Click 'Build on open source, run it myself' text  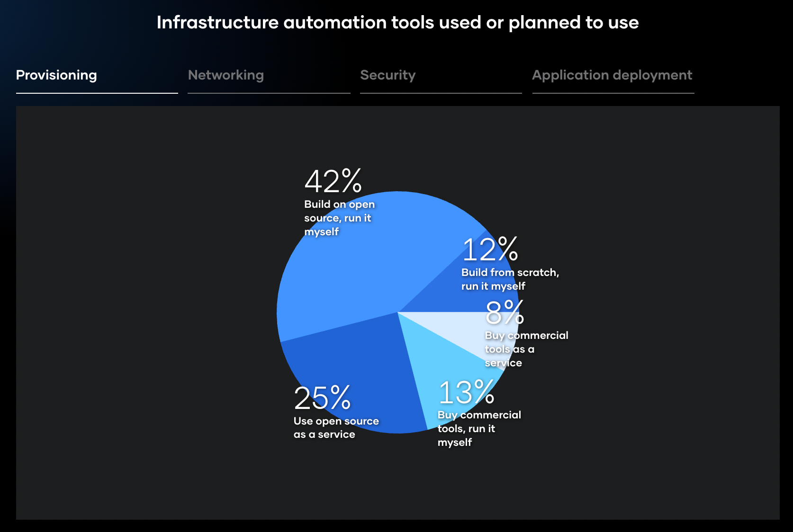(x=339, y=218)
